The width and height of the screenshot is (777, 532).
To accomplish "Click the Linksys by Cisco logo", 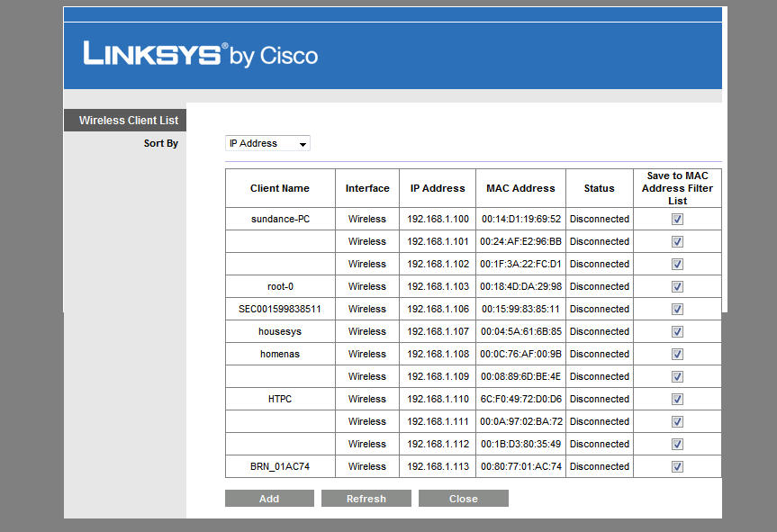I will coord(200,54).
